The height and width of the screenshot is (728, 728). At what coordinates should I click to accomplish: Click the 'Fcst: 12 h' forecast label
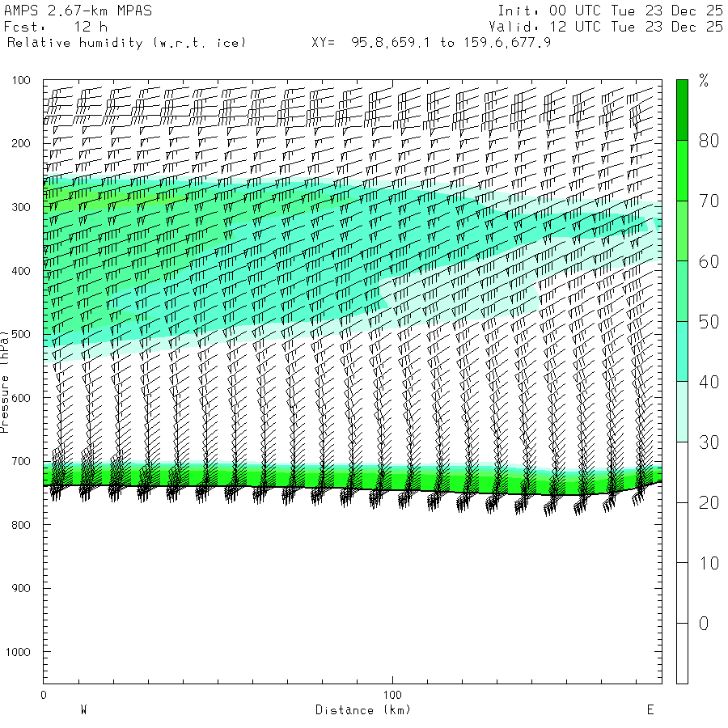pos(56,27)
